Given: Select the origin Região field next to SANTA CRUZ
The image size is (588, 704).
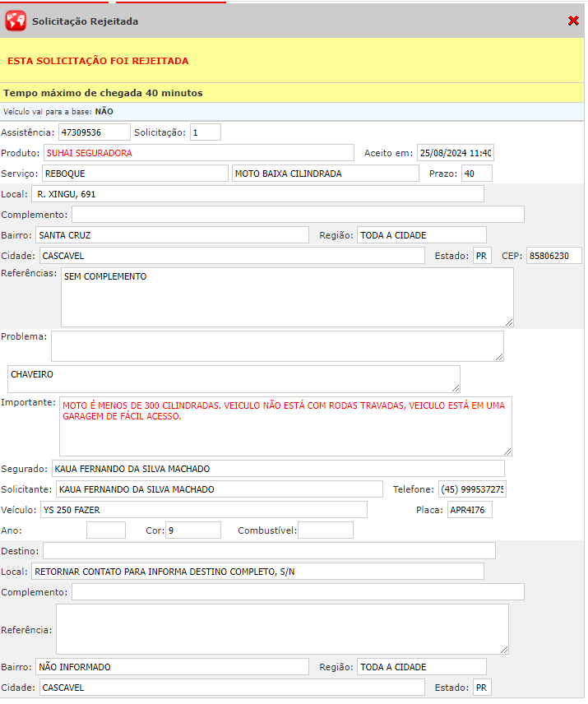Looking at the screenshot, I should pos(422,235).
